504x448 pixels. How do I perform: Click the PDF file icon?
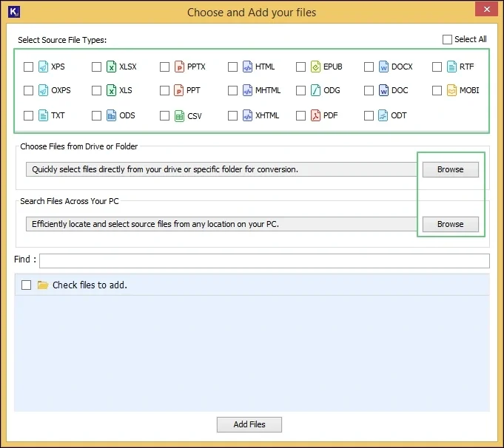(x=315, y=115)
